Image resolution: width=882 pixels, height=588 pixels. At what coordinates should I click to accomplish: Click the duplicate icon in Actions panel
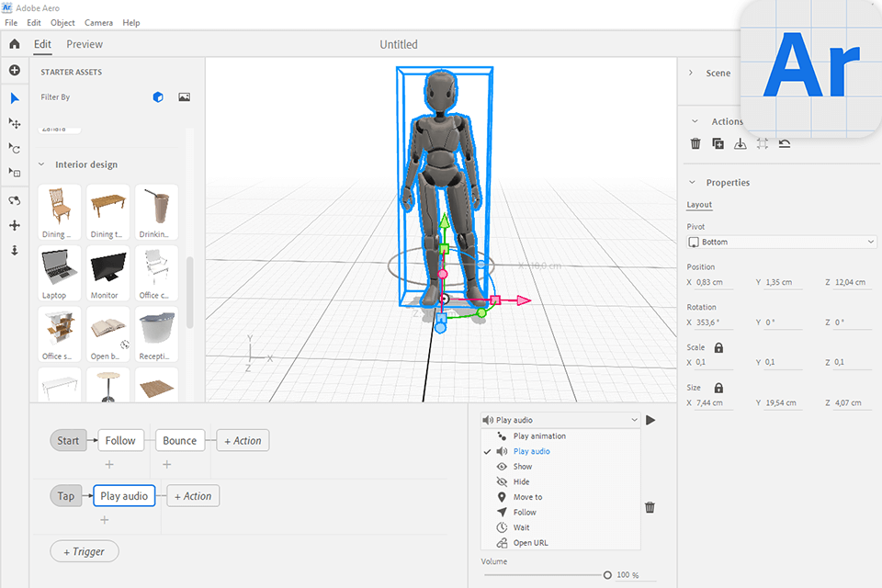coord(718,143)
